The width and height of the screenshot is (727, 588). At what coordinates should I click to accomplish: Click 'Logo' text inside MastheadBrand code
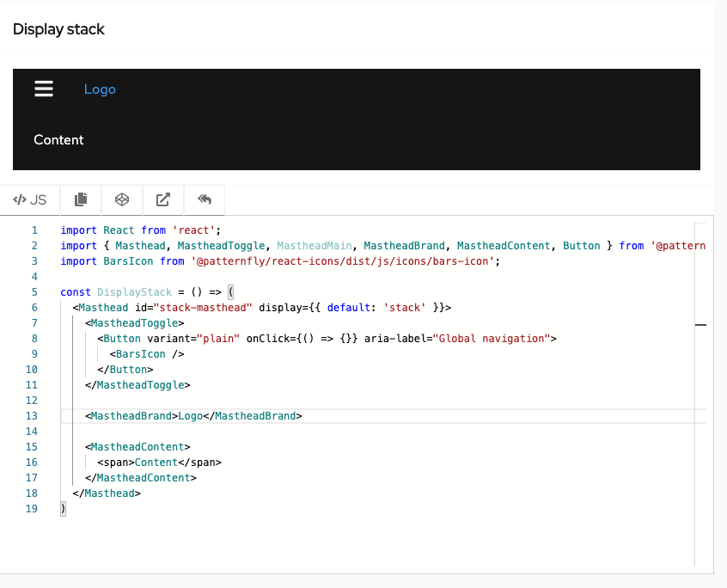tap(191, 416)
